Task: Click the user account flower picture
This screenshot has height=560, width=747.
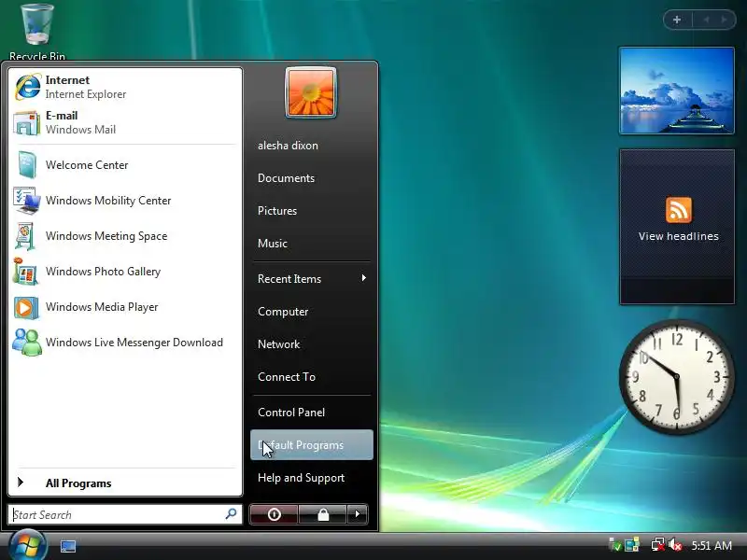Action: pos(311,92)
